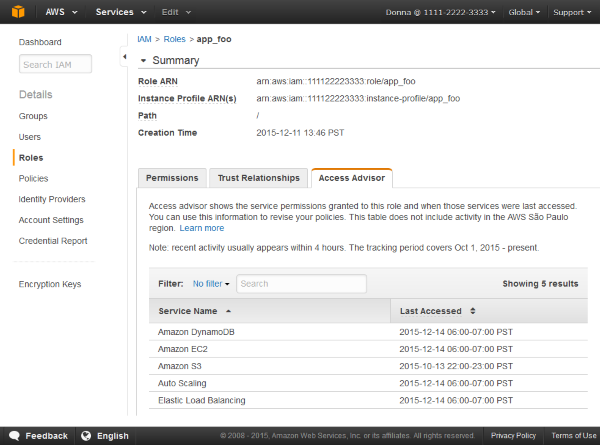Click the Last Accessed column header
600x445 pixels.
pyautogui.click(x=489, y=311)
